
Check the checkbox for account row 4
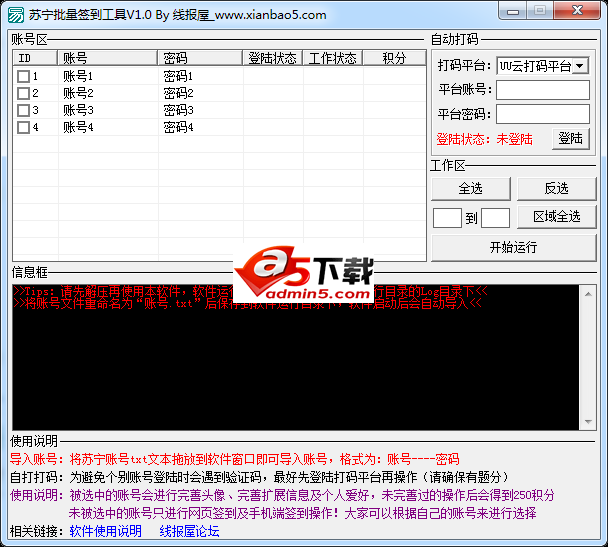click(23, 128)
